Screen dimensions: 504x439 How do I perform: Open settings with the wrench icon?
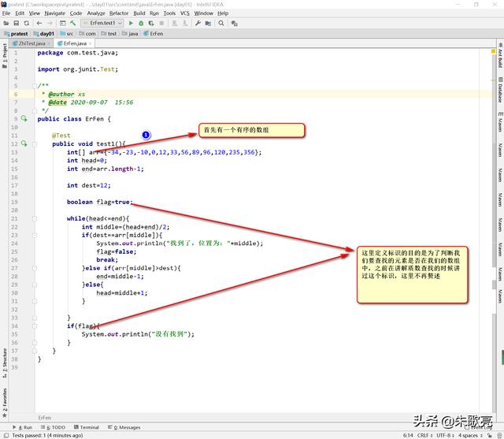[x=198, y=23]
